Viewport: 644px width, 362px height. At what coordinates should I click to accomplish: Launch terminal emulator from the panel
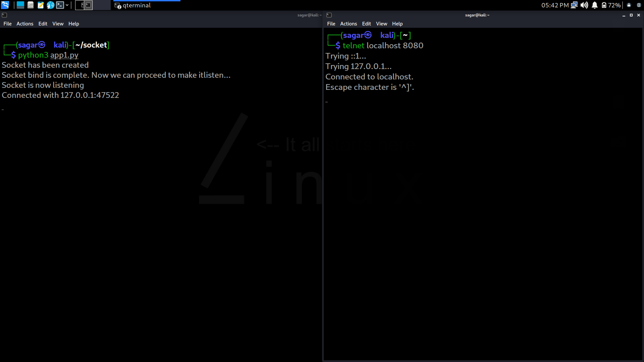pyautogui.click(x=60, y=5)
